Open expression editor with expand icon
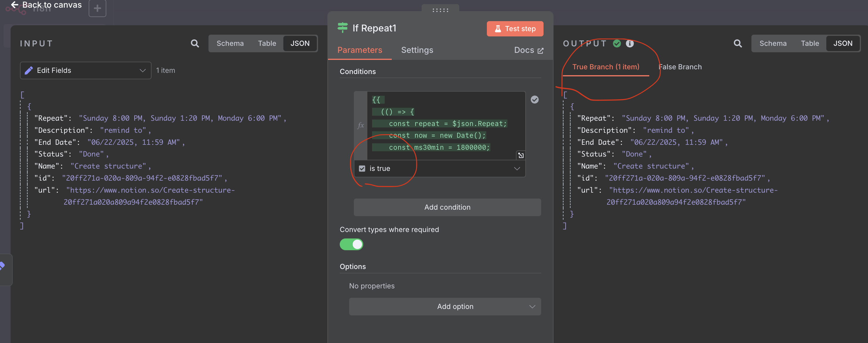 pyautogui.click(x=521, y=155)
